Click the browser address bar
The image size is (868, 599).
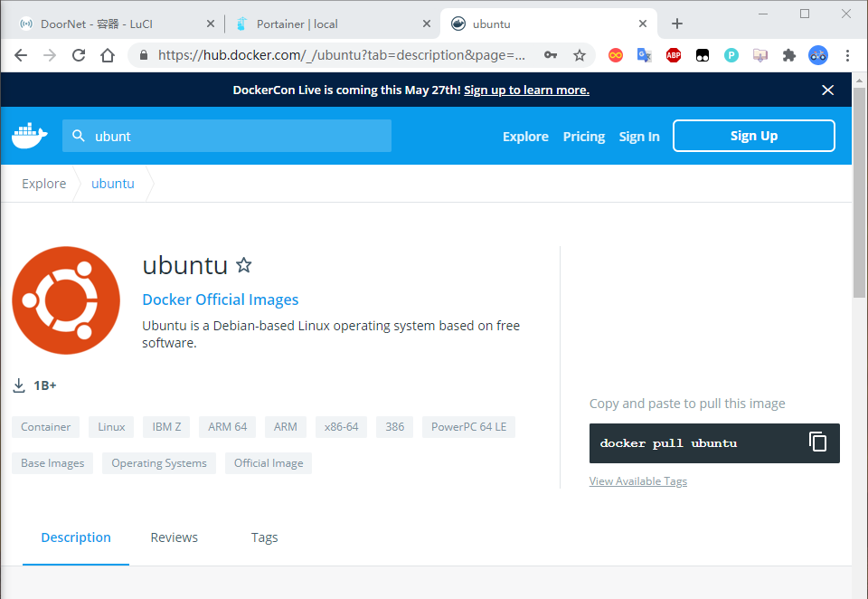click(341, 55)
